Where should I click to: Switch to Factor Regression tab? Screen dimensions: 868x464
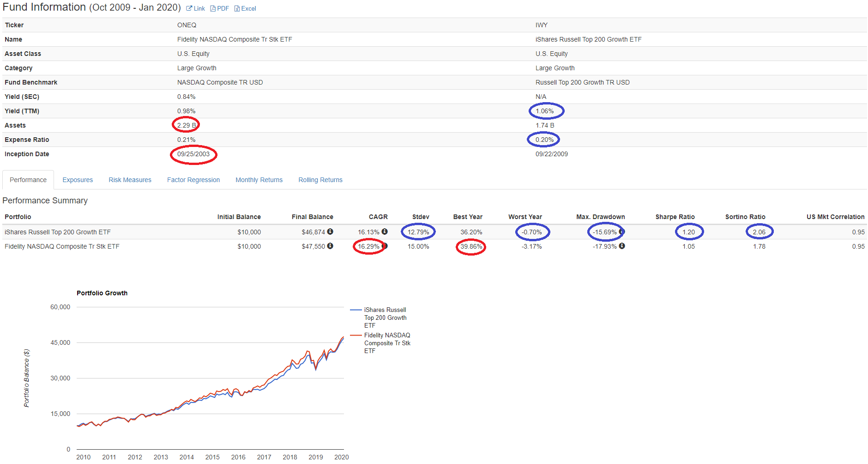pyautogui.click(x=193, y=180)
